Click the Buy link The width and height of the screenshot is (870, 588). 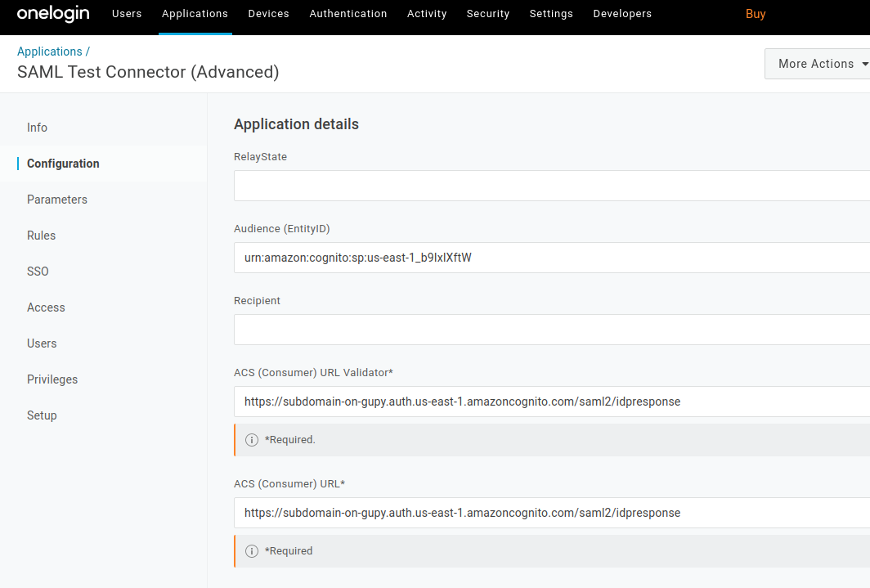click(756, 14)
